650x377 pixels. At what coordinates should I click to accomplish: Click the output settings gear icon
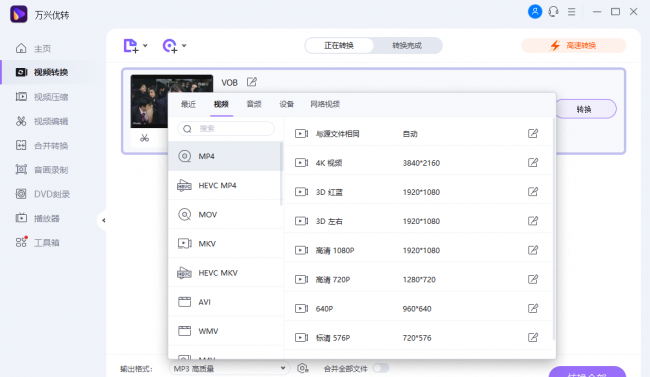coord(303,368)
